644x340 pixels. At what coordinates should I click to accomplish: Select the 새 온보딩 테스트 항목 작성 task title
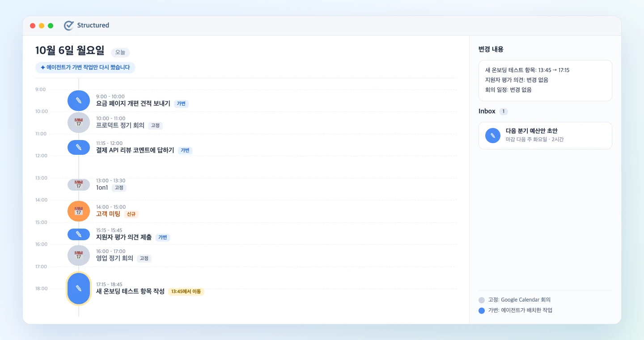130,292
